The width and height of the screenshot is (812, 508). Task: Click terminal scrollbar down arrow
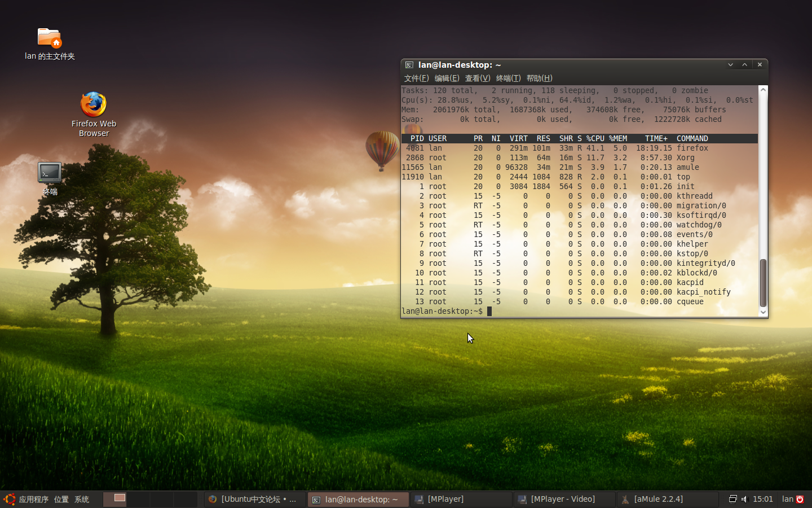pyautogui.click(x=763, y=312)
